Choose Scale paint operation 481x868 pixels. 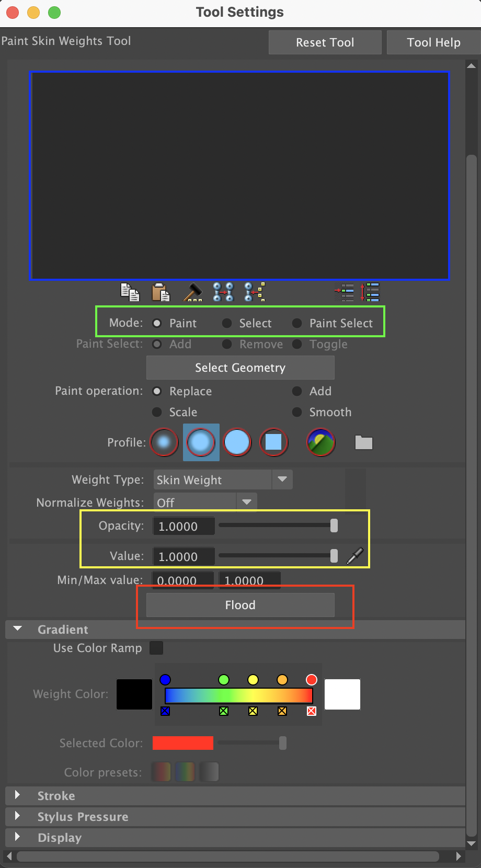[157, 412]
